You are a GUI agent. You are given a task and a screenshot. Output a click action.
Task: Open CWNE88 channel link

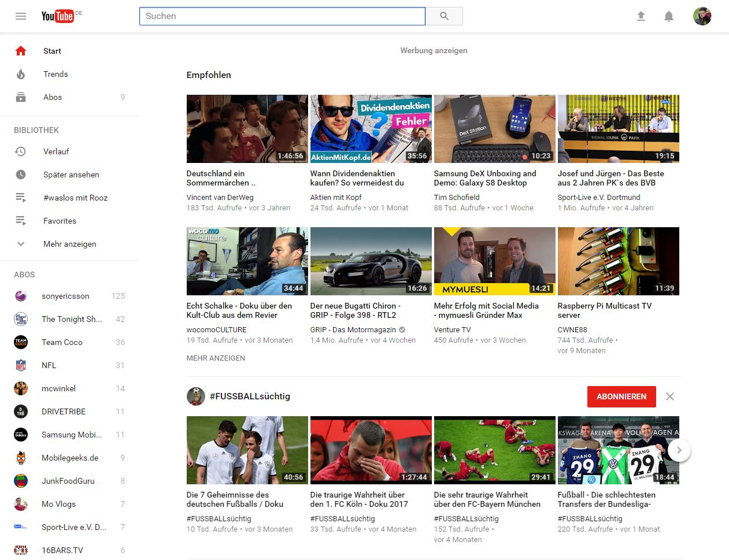coord(572,329)
